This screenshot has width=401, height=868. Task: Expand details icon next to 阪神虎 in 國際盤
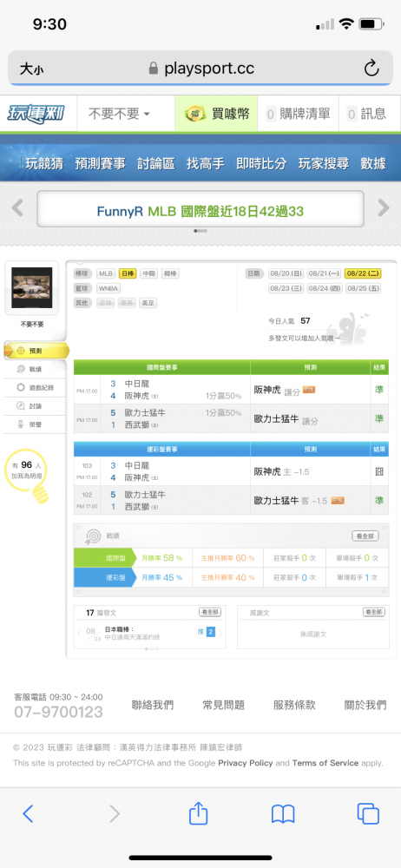point(154,397)
